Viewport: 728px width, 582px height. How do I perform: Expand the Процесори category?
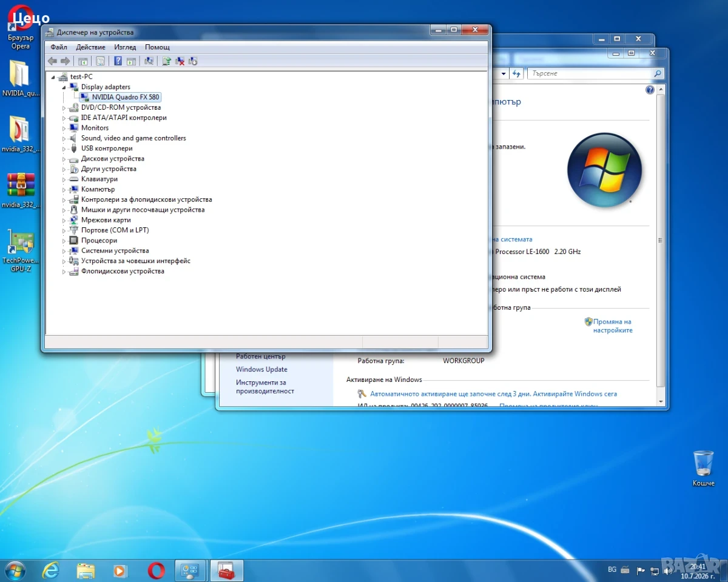64,241
